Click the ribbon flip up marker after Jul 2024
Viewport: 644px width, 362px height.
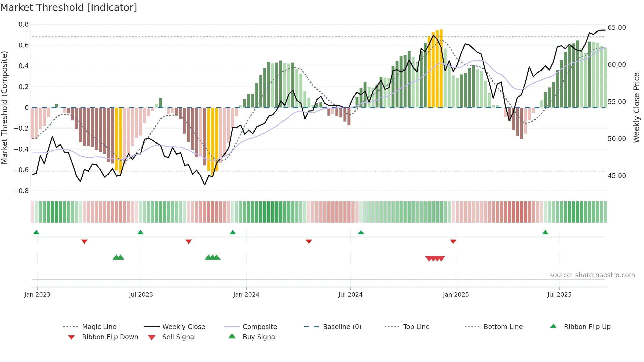[x=361, y=232]
